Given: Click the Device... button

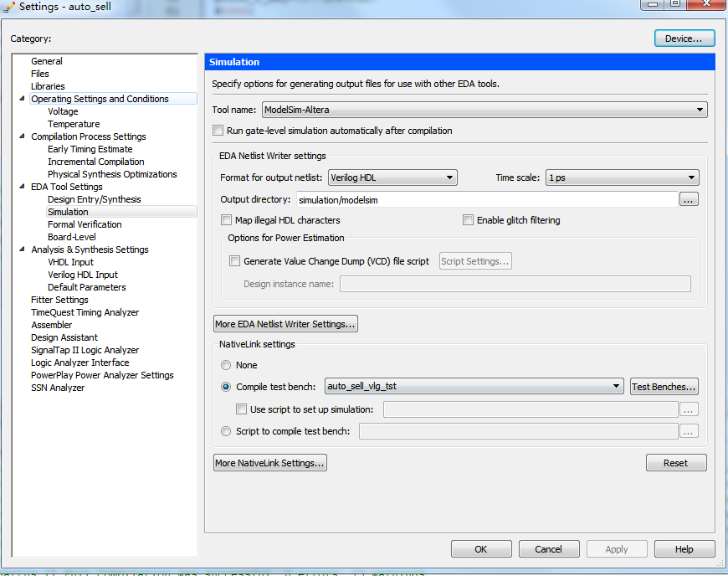Looking at the screenshot, I should pos(684,38).
